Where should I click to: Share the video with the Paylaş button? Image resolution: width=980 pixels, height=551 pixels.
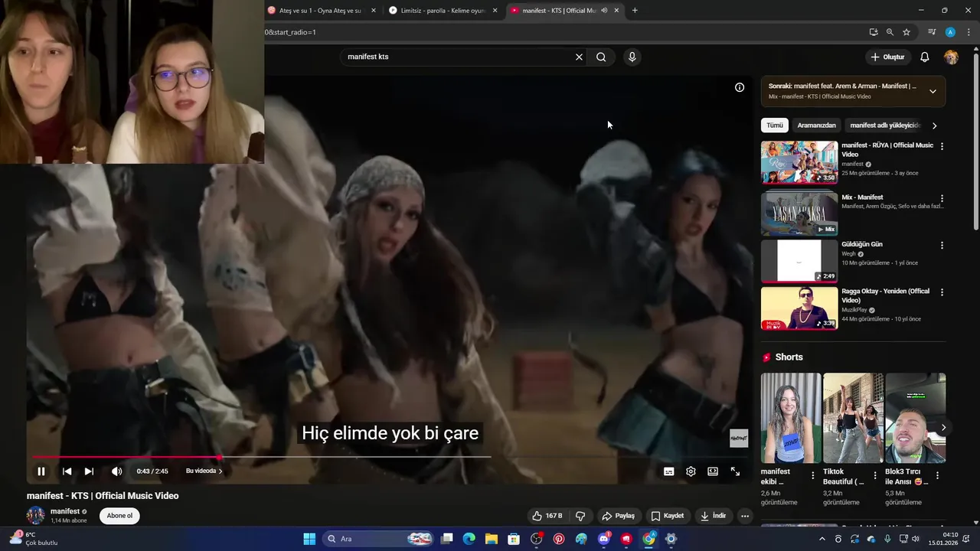tap(618, 516)
